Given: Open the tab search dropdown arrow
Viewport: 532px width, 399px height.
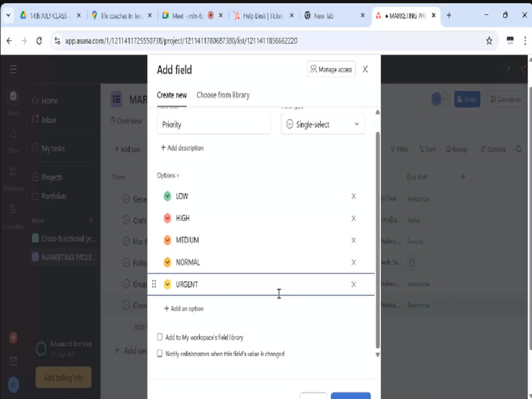Looking at the screenshot, I should [8, 15].
